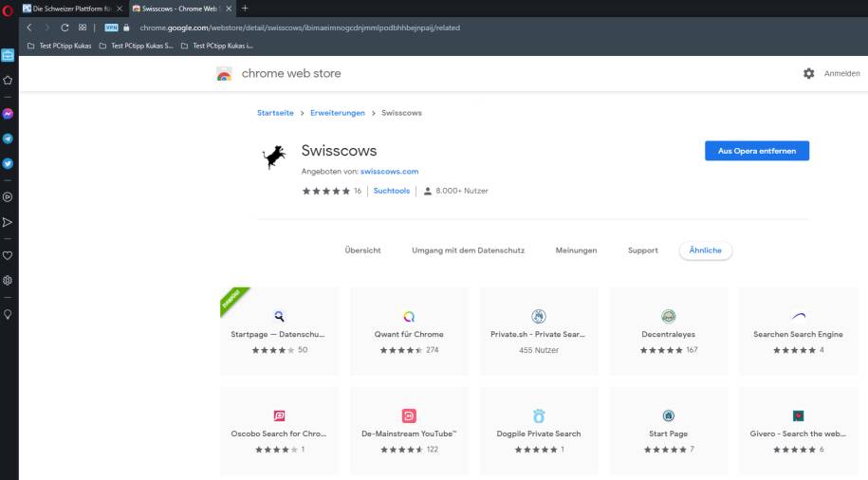Viewport: 868px width, 480px height.
Task: Open the Startpage — Datenschu... extension card
Action: pyautogui.click(x=279, y=330)
